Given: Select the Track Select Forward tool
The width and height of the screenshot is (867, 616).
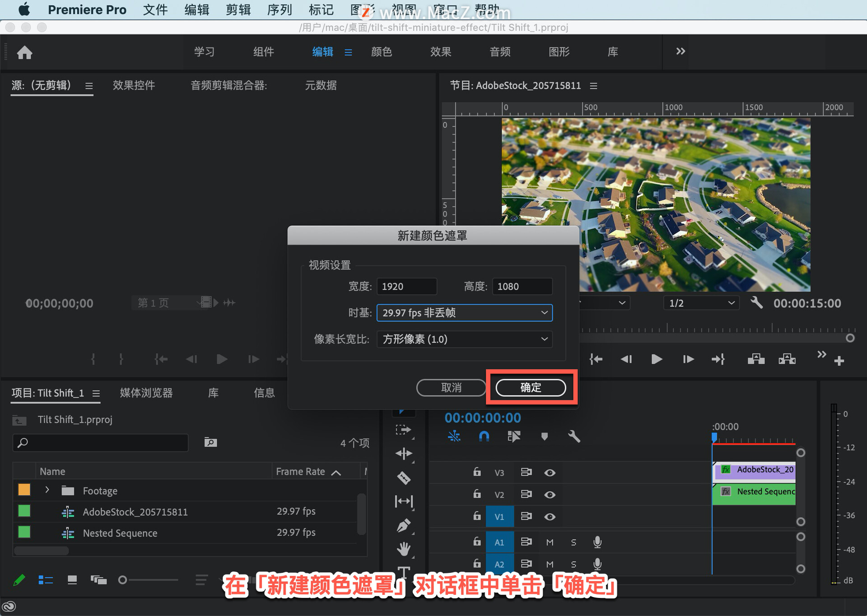Looking at the screenshot, I should (x=403, y=430).
